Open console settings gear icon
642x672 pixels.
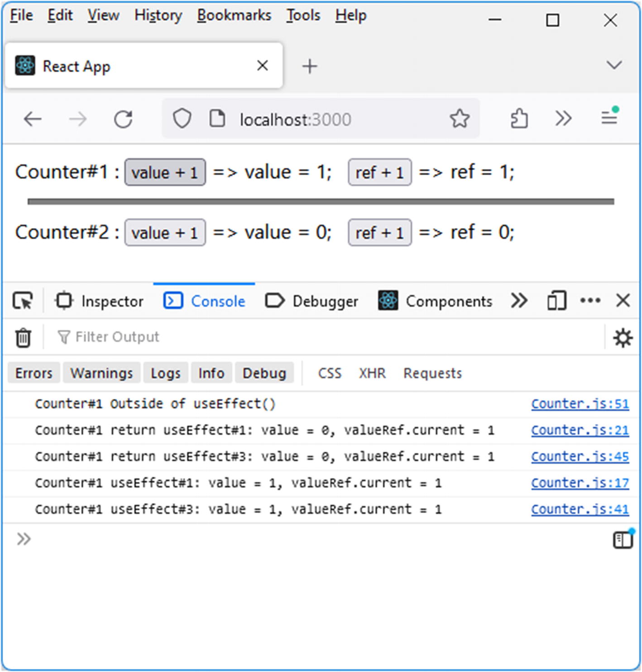tap(623, 338)
